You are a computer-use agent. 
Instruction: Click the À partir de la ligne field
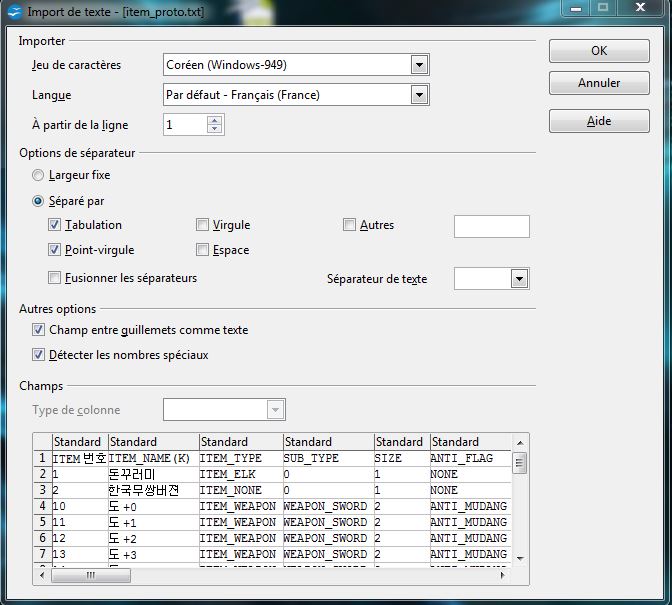[185, 125]
